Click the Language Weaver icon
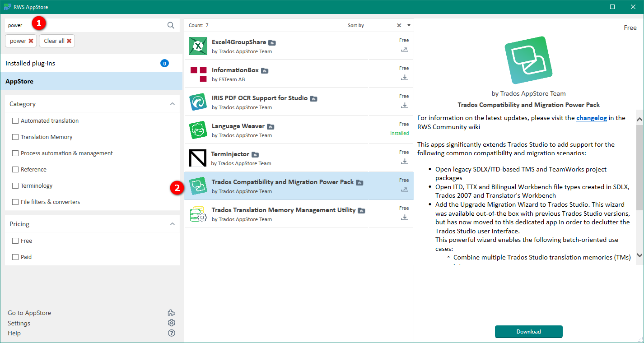 pyautogui.click(x=198, y=130)
